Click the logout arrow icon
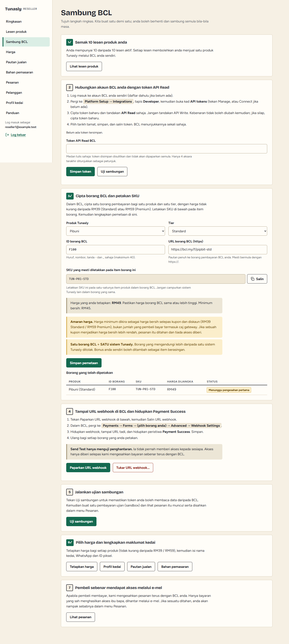Viewport: 289px width, 644px height. click(7, 135)
